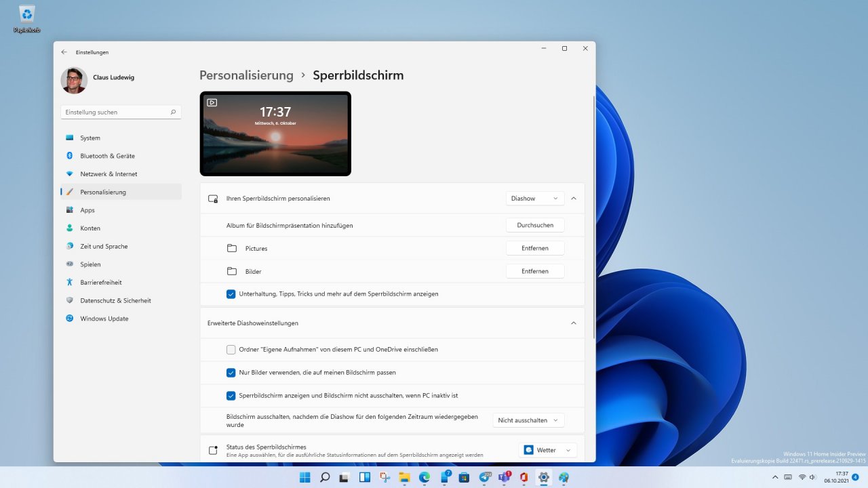
Task: Open the Nicht ausschalten dropdown
Action: [x=528, y=420]
